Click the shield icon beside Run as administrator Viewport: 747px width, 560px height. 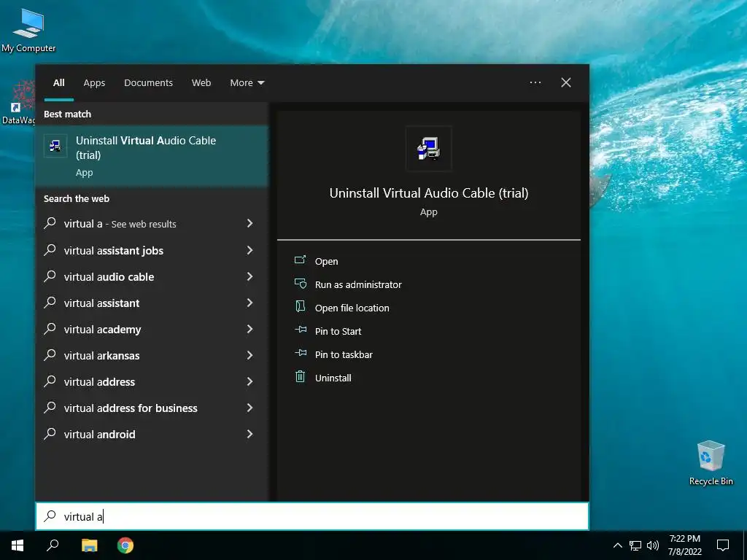(x=300, y=284)
